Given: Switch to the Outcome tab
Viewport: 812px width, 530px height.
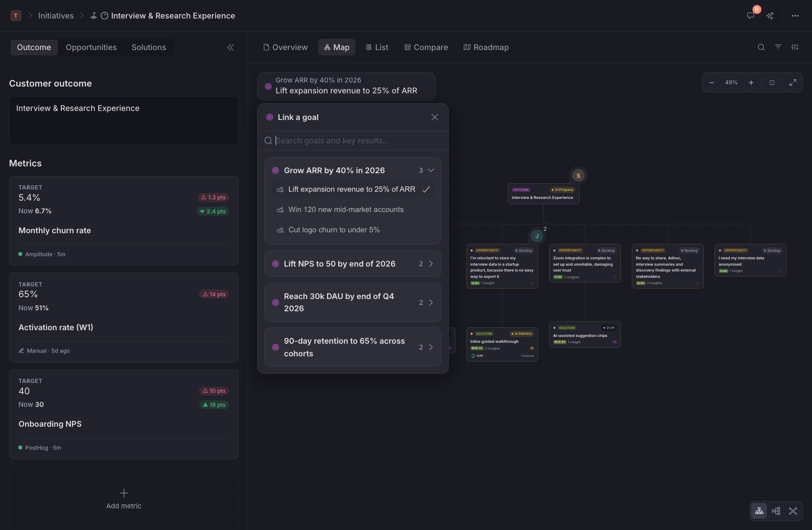Looking at the screenshot, I should [34, 47].
